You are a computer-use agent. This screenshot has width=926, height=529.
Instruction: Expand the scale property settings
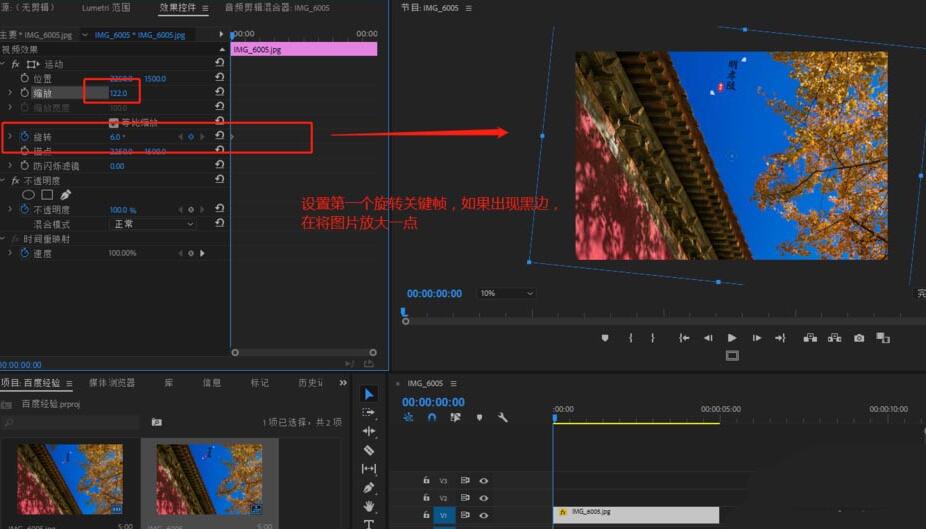click(11, 93)
